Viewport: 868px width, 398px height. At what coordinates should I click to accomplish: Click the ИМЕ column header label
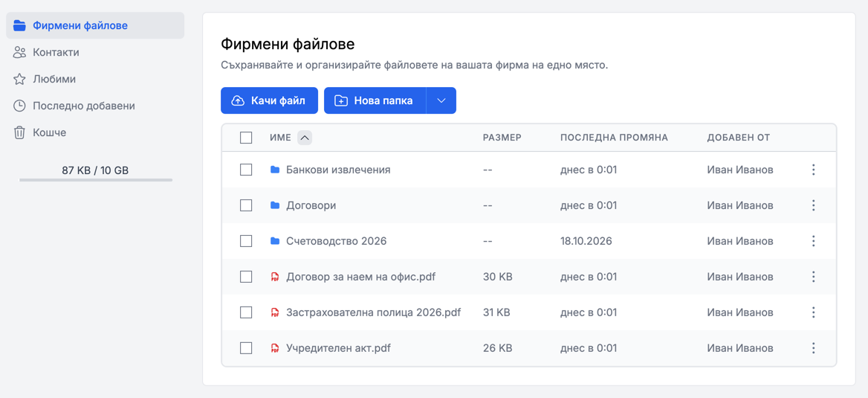click(x=281, y=138)
